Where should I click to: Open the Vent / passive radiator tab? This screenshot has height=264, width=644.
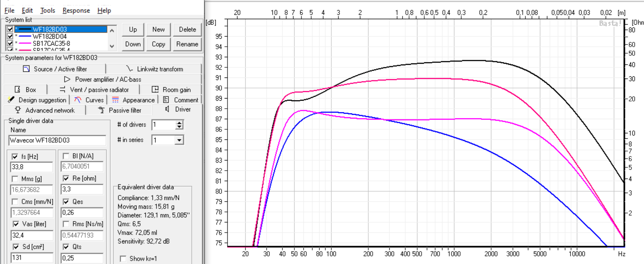pos(94,89)
